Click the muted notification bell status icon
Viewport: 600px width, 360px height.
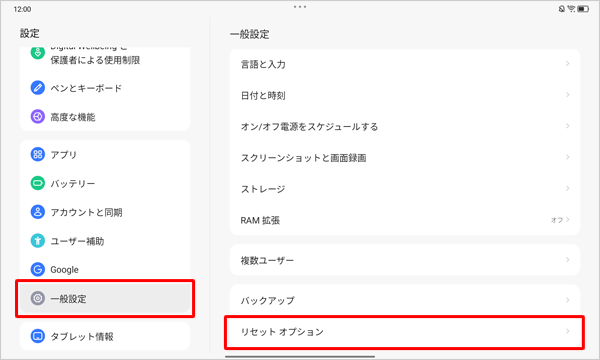point(561,9)
